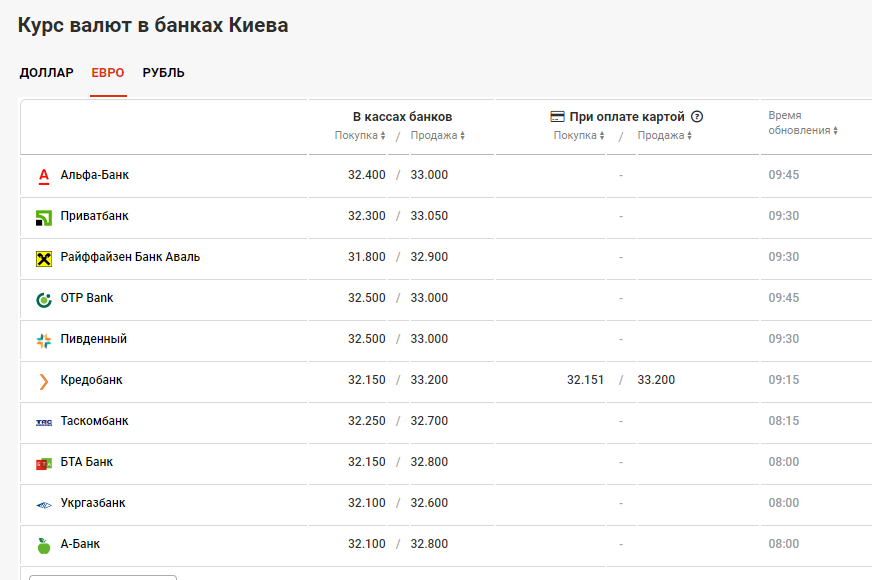
Task: Click Таскомбанк buy rate 32.250
Action: pos(366,421)
